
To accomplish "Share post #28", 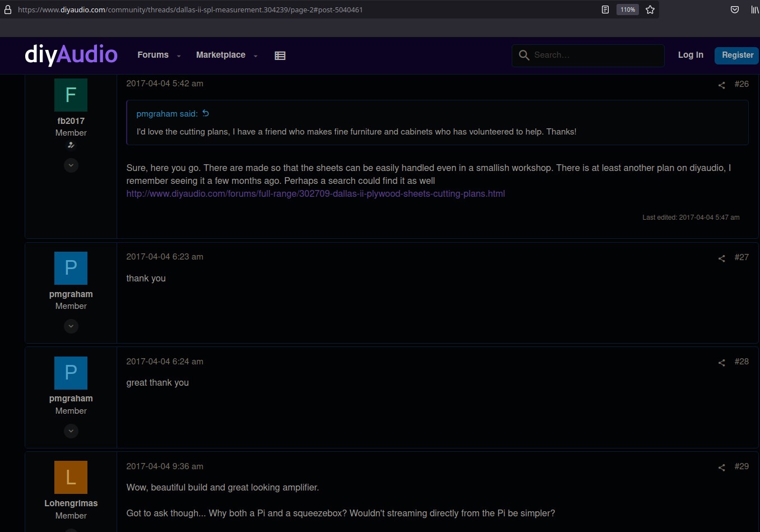I will [722, 363].
